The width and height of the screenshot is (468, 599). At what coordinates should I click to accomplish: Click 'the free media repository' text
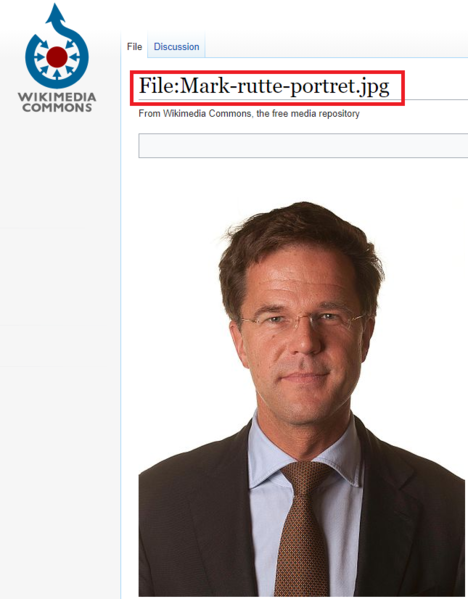pyautogui.click(x=308, y=114)
